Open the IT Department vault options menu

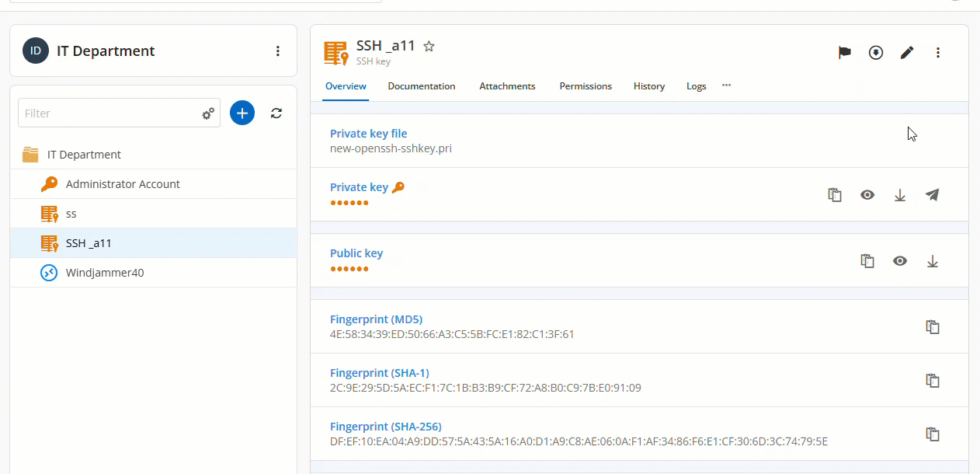pyautogui.click(x=278, y=51)
